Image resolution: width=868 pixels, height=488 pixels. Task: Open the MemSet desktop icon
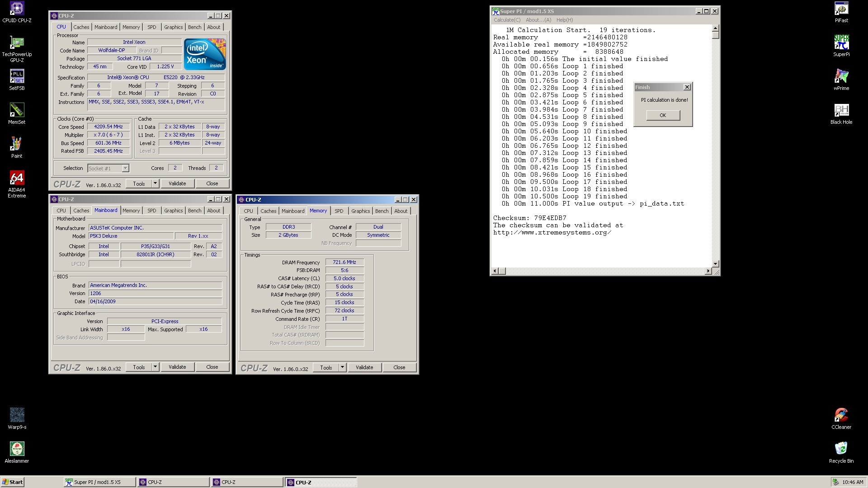[x=17, y=114]
